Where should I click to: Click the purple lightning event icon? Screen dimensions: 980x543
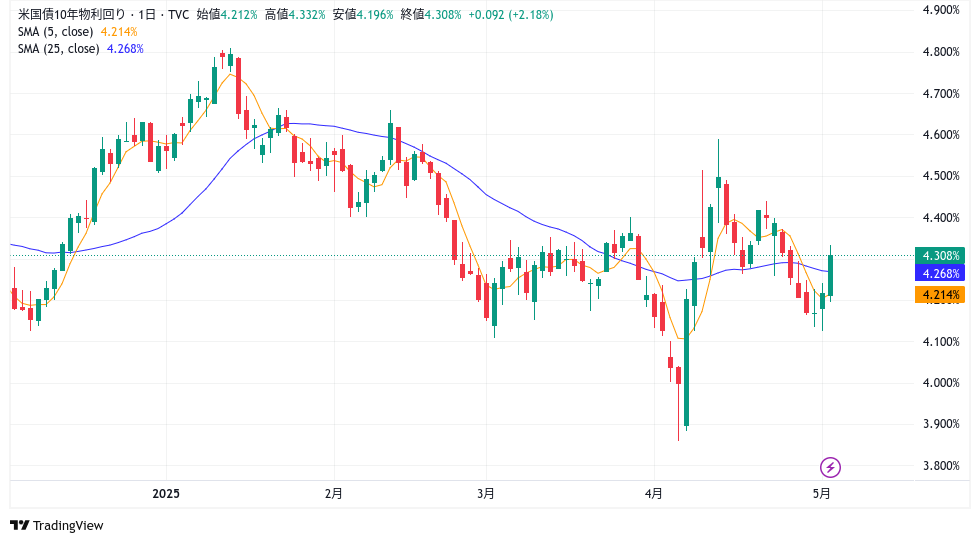point(830,467)
